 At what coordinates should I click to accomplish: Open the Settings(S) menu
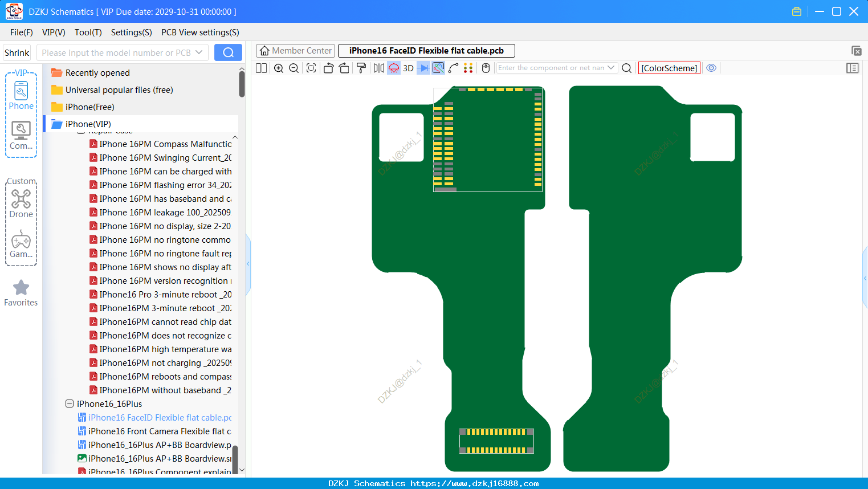132,32
